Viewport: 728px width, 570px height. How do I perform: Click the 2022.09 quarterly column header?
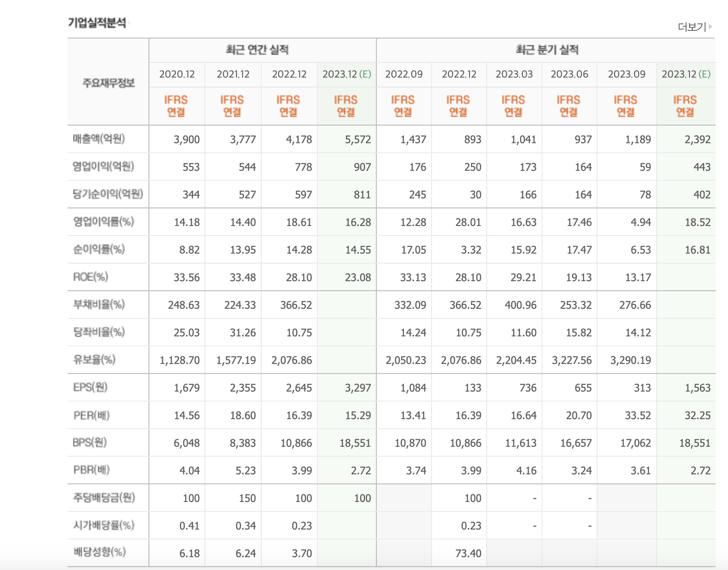(404, 74)
